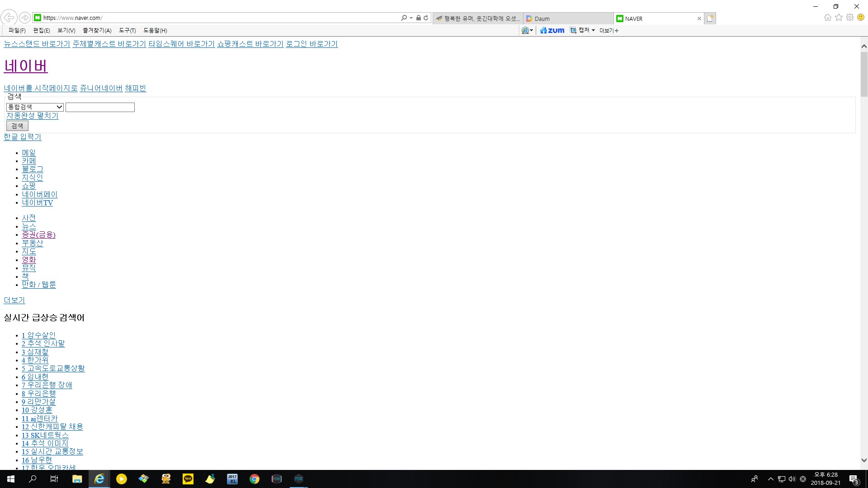The height and width of the screenshot is (488, 868).
Task: Open KakaoTalk from the taskbar
Action: click(188, 479)
